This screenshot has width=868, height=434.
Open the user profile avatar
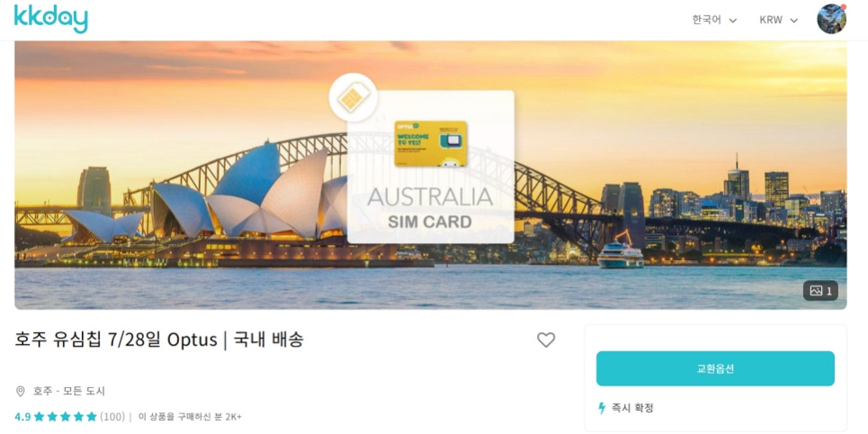pos(831,20)
